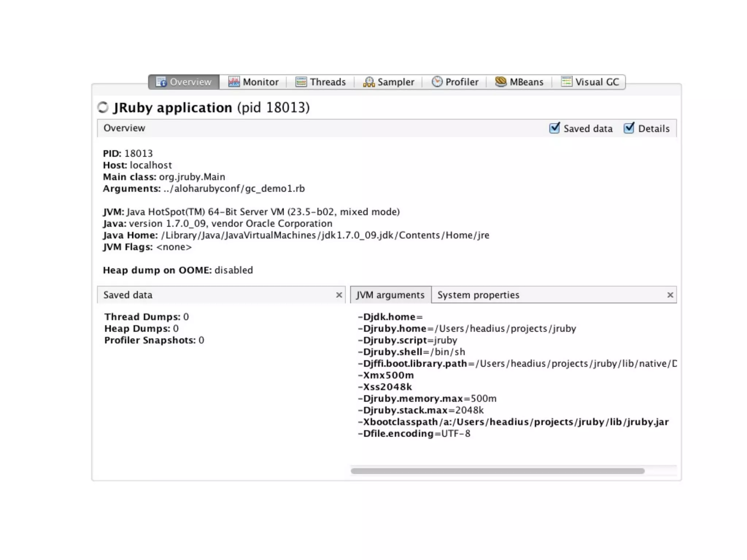Click the MBeans bean icon
The height and width of the screenshot is (560, 747).
click(x=501, y=82)
